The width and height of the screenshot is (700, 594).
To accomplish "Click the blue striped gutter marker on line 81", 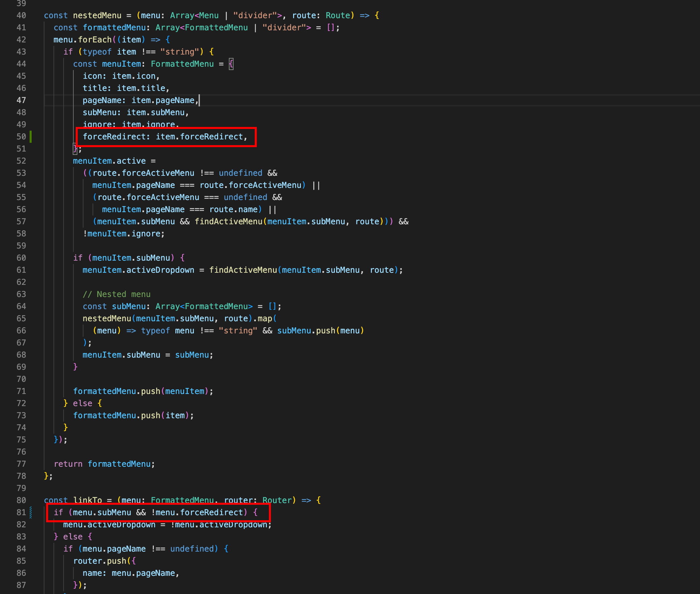I will pos(31,512).
